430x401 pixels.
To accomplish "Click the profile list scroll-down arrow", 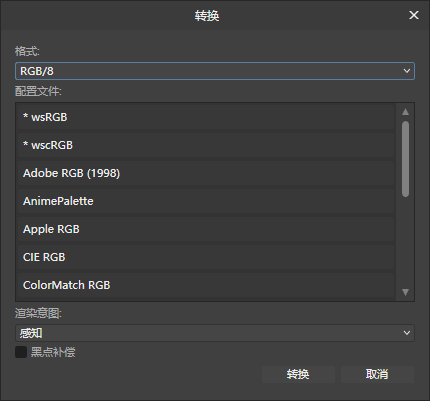I will (x=405, y=292).
